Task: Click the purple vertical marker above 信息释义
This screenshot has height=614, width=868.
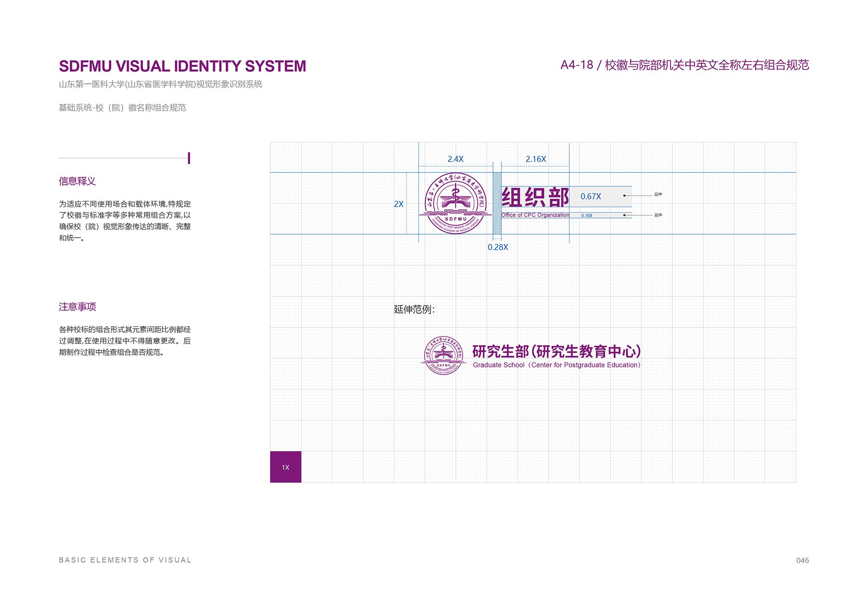Action: point(189,158)
